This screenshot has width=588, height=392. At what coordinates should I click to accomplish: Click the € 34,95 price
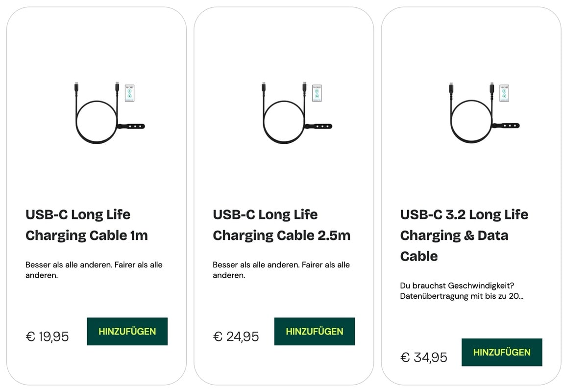[423, 357]
